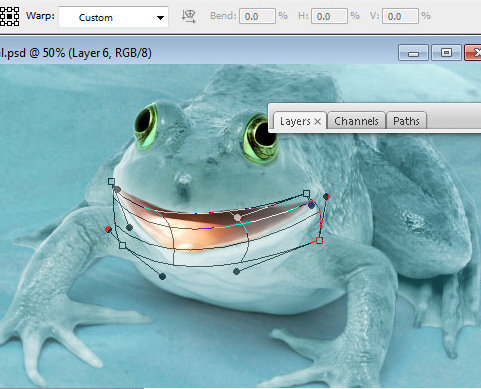Switch to the Channels tab
481x389 pixels.
click(356, 121)
